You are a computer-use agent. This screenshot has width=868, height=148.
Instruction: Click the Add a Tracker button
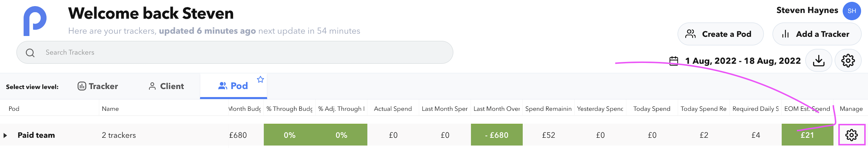817,34
